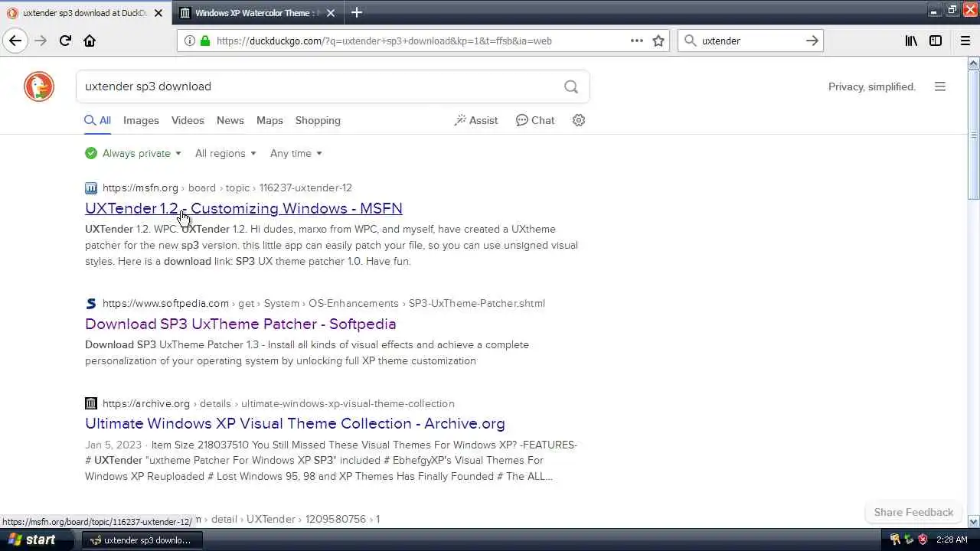Click the taskbar clock 2:28 AM

pyautogui.click(x=952, y=540)
